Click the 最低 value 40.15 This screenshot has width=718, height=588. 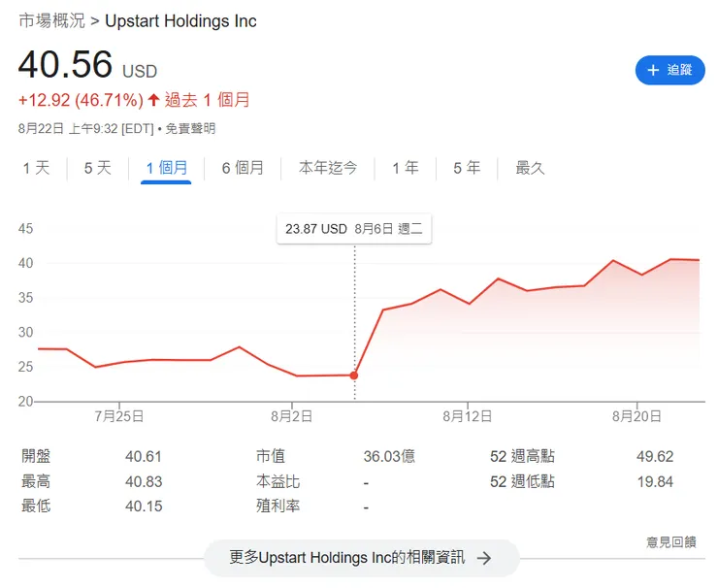pos(144,506)
